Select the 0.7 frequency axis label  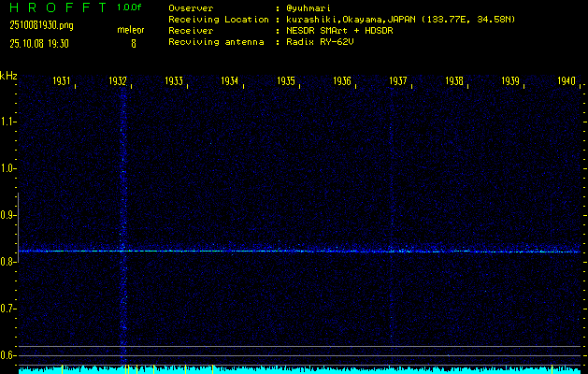8,309
